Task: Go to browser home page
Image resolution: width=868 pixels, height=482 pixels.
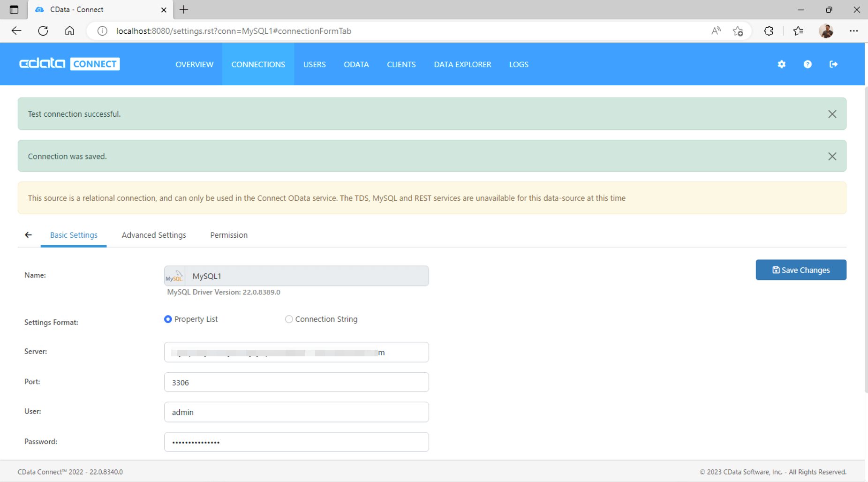Action: (x=69, y=31)
